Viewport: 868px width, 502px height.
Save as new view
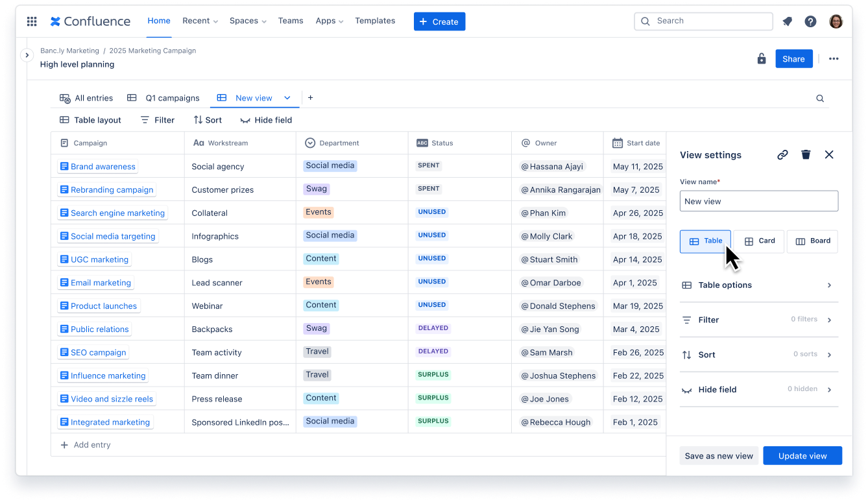pos(718,455)
